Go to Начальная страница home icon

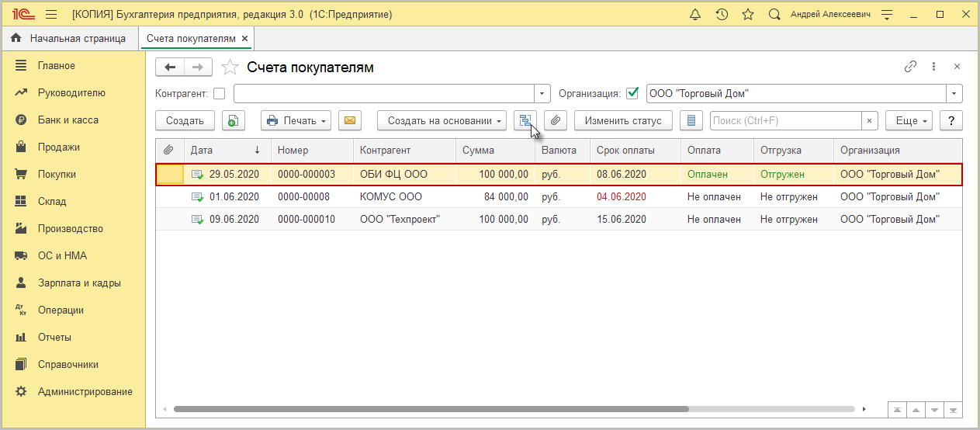[x=16, y=38]
